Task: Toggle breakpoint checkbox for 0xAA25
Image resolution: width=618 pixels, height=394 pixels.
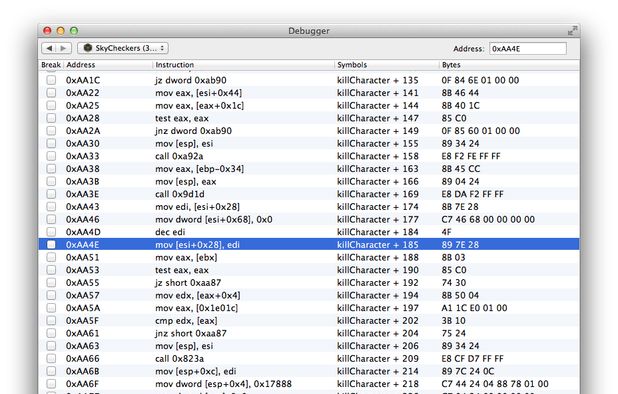Action: pos(51,105)
